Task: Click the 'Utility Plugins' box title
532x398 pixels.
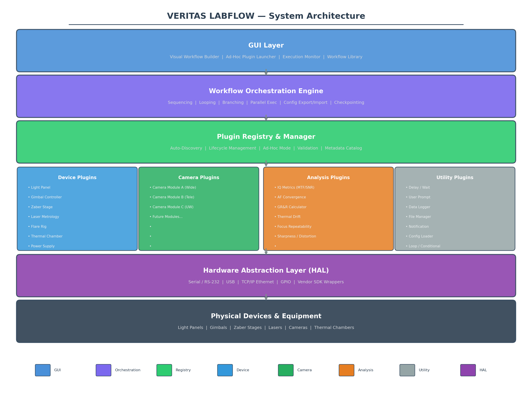Action: (455, 177)
